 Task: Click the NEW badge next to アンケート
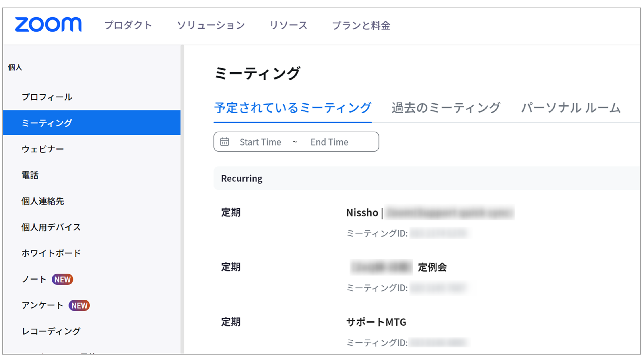pyautogui.click(x=79, y=305)
